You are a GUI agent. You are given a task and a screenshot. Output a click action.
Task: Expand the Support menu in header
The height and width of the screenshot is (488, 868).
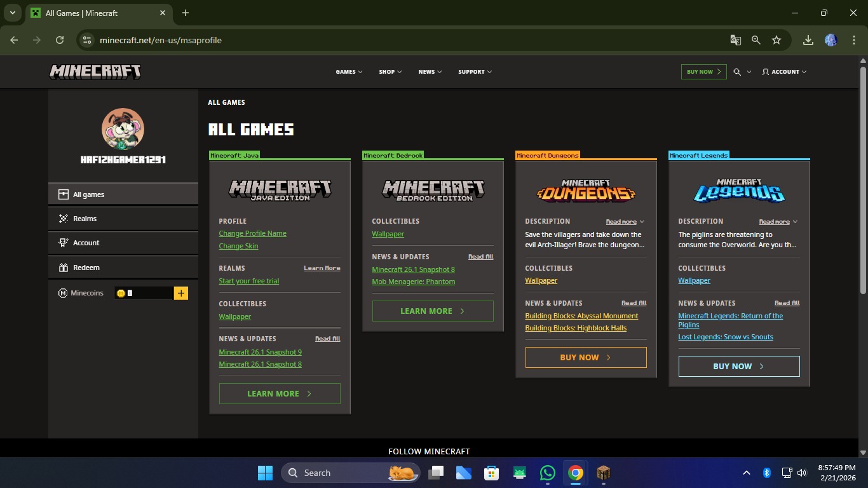[475, 72]
